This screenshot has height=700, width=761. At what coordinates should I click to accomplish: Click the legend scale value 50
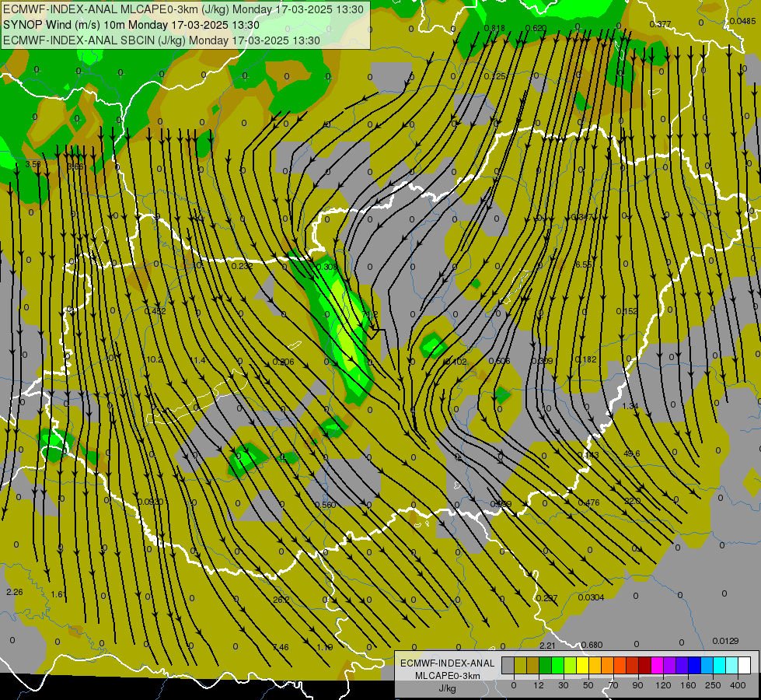pyautogui.click(x=588, y=685)
